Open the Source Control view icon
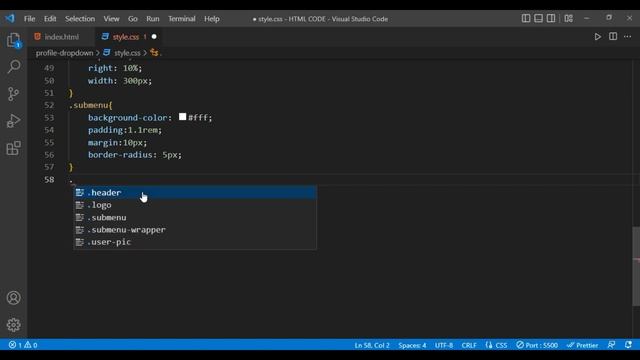 [x=13, y=94]
